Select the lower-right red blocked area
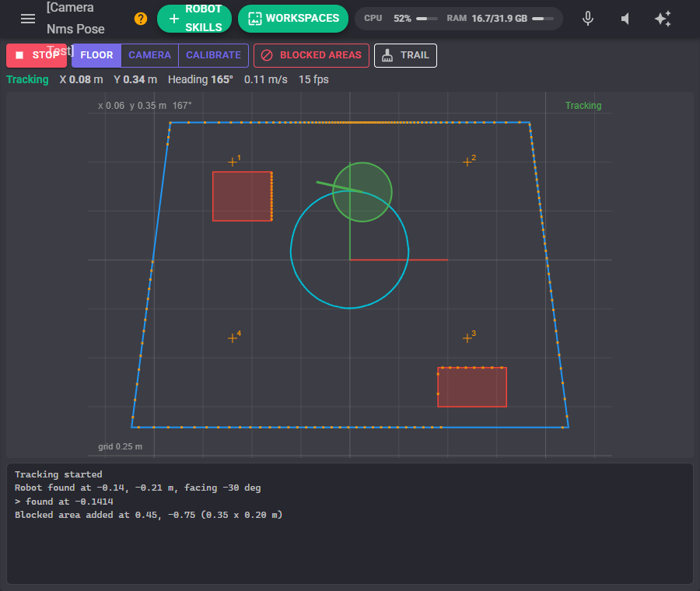The image size is (700, 591). coord(472,387)
